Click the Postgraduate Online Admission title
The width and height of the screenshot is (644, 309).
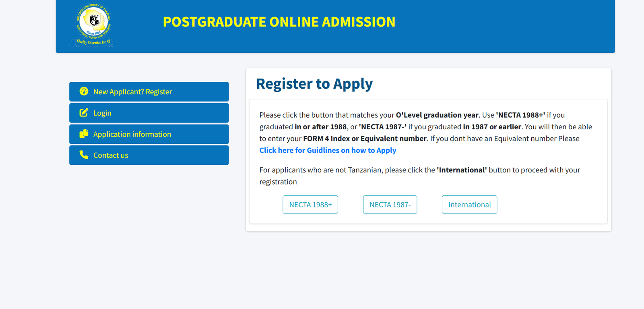(x=279, y=22)
